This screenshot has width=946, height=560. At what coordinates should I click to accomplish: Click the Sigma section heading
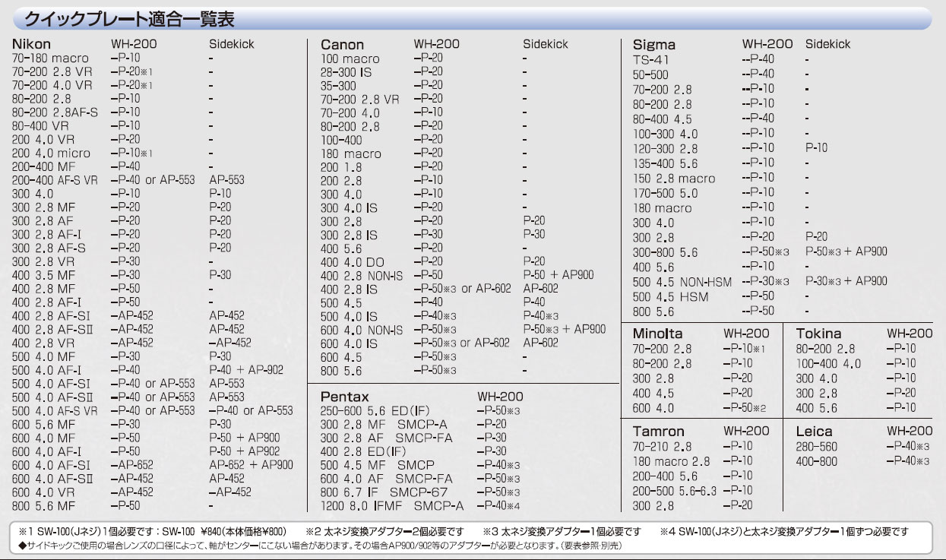[x=654, y=45]
